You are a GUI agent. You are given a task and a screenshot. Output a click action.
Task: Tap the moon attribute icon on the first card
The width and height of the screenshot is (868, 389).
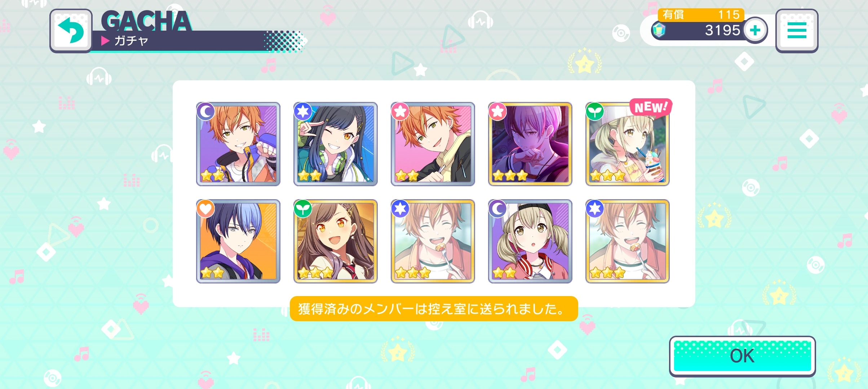coord(206,112)
